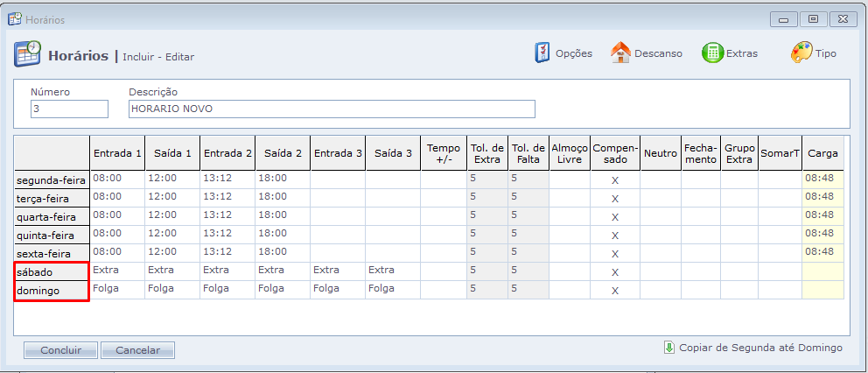This screenshot has height=373, width=868.
Task: Toggle Compensado X for segunda-feira
Action: (615, 180)
